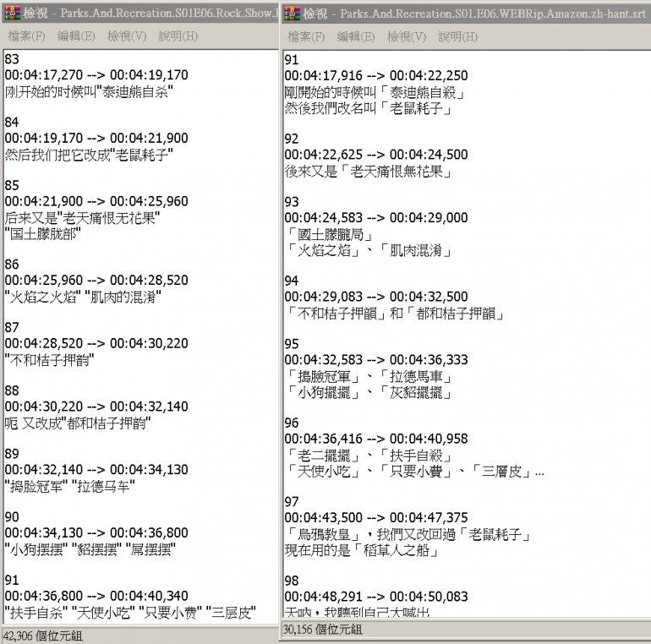
Task: Click left status bar 42,306 個位元組
Action: 42,636
